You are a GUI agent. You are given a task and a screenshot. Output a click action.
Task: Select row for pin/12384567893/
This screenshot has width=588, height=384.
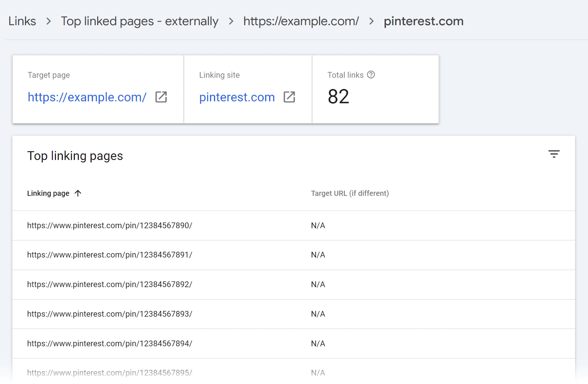tap(294, 314)
